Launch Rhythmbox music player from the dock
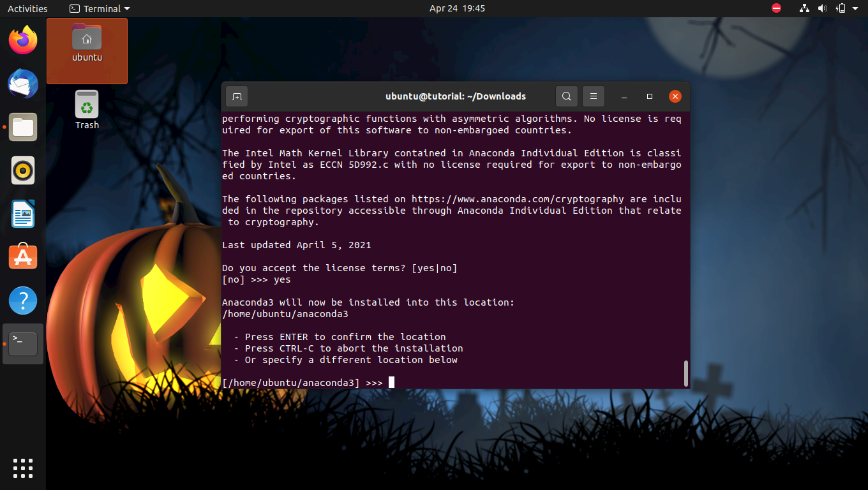This screenshot has width=868, height=490. coord(23,170)
